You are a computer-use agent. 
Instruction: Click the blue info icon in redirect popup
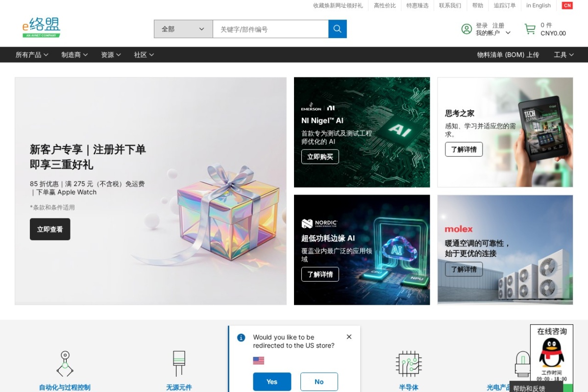click(241, 338)
